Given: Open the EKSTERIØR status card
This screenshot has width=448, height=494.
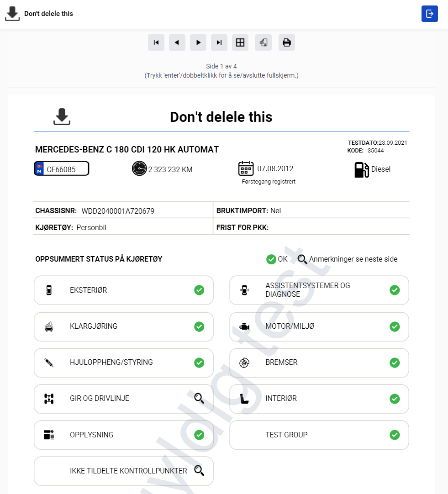Looking at the screenshot, I should (x=123, y=290).
